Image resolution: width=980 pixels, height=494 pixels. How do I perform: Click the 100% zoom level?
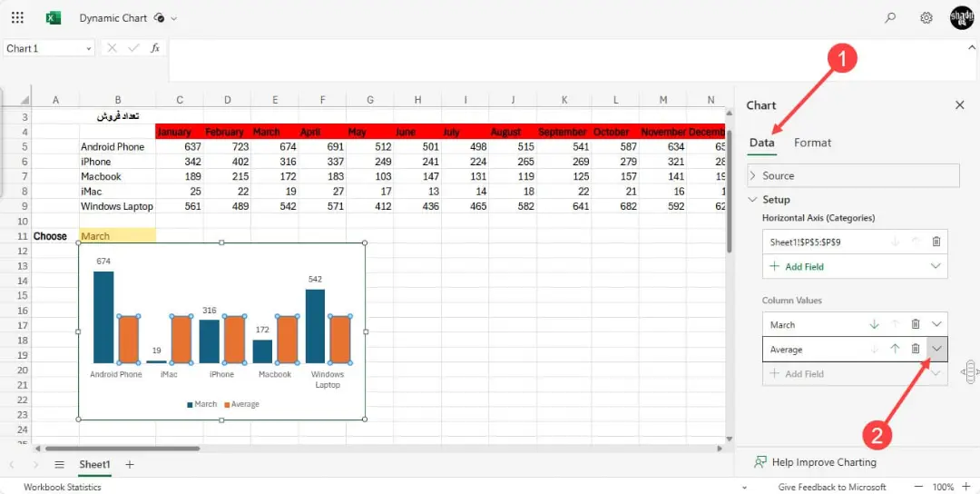(x=943, y=487)
